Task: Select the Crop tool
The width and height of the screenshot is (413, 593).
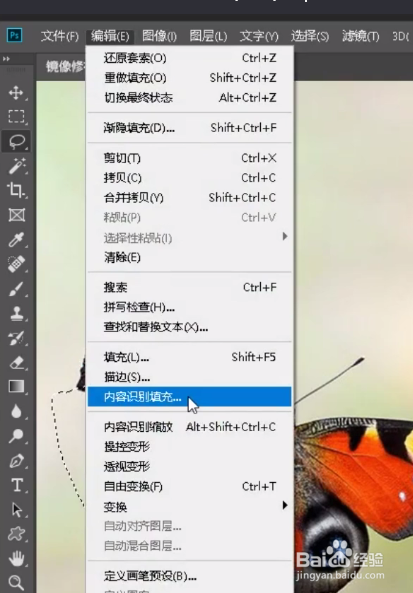Action: pos(16,190)
